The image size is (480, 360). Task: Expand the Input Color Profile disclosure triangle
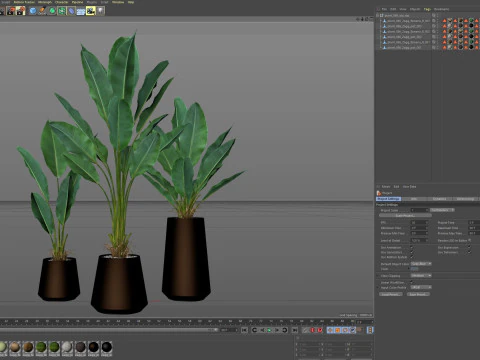pos(378,287)
